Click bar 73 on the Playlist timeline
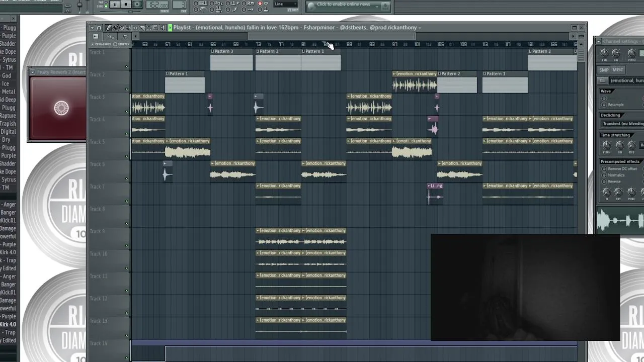Image resolution: width=644 pixels, height=362 pixels. tap(259, 44)
